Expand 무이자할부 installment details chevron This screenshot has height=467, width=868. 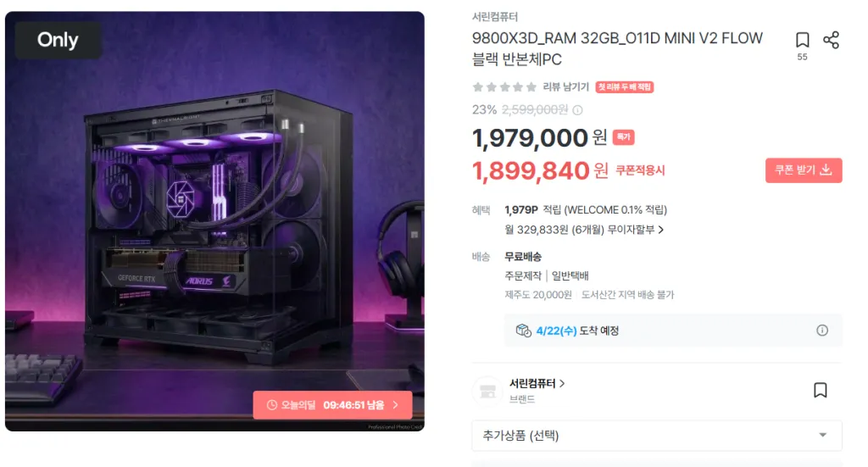[x=661, y=230]
